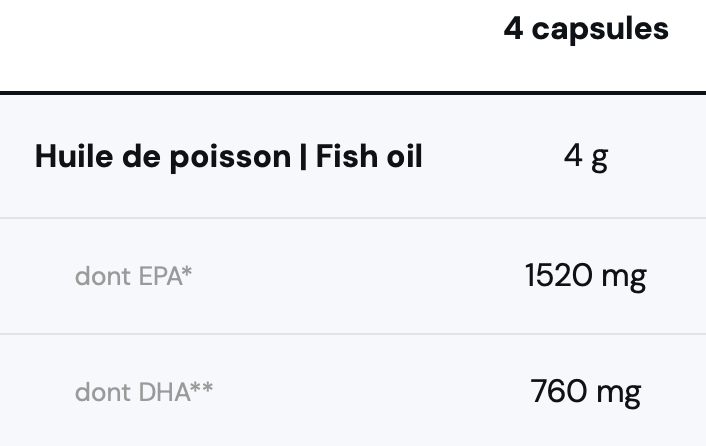The width and height of the screenshot is (706, 446).
Task: Click the dark divider under the header
Action: [353, 93]
